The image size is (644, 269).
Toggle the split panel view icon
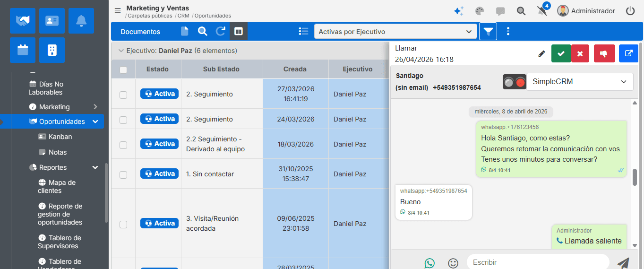point(239,32)
